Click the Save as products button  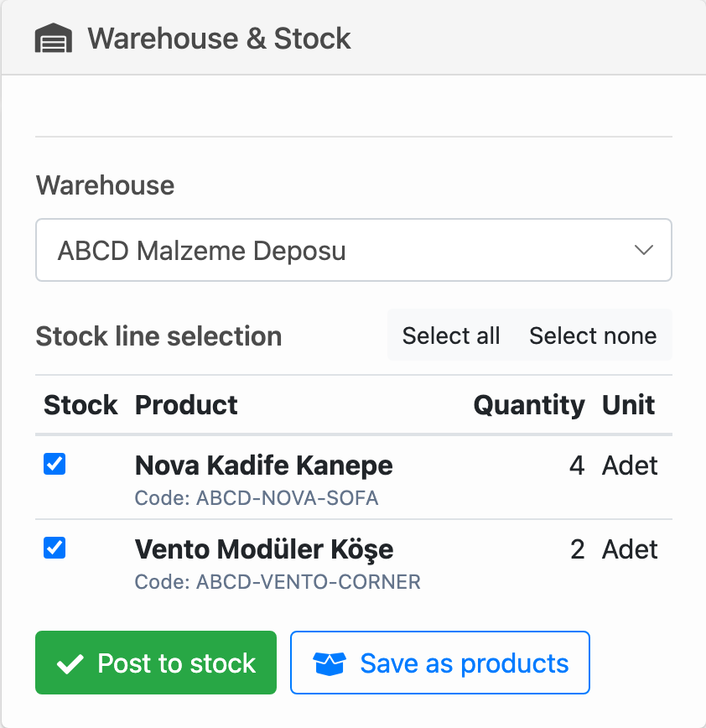pos(440,663)
